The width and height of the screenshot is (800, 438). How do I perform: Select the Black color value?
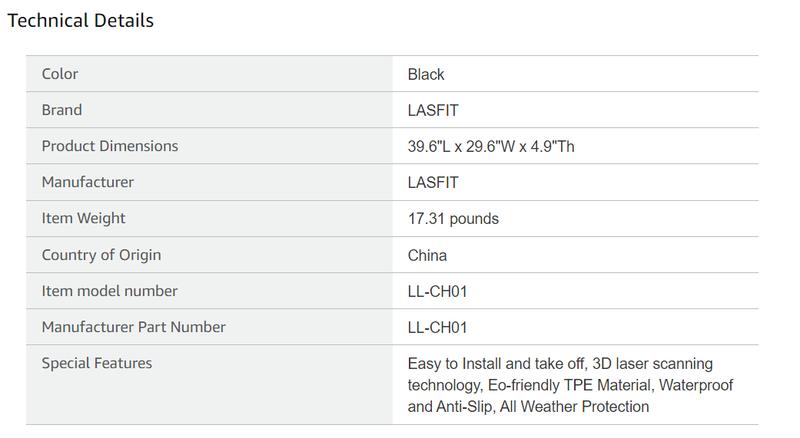pyautogui.click(x=426, y=74)
